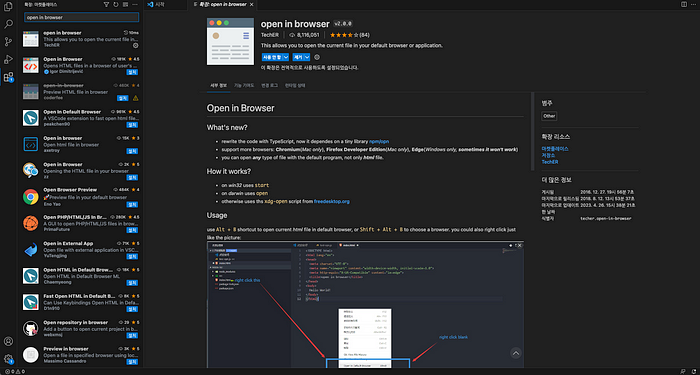Open TechER link under 확장 리소스
This screenshot has height=375, width=700.
tap(550, 162)
